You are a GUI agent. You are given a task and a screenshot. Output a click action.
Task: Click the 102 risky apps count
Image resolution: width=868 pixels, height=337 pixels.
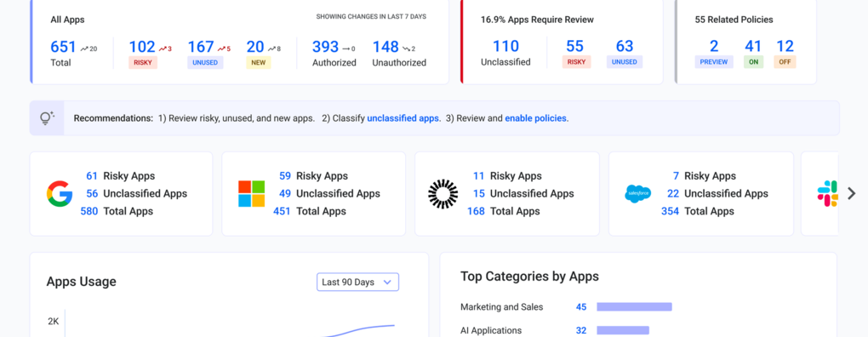142,47
